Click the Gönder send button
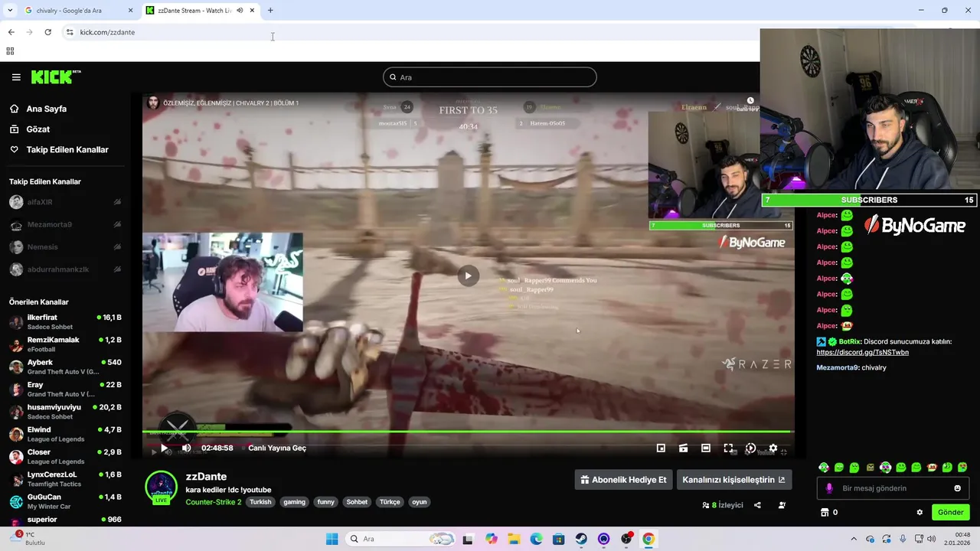The height and width of the screenshot is (551, 980). click(x=951, y=513)
